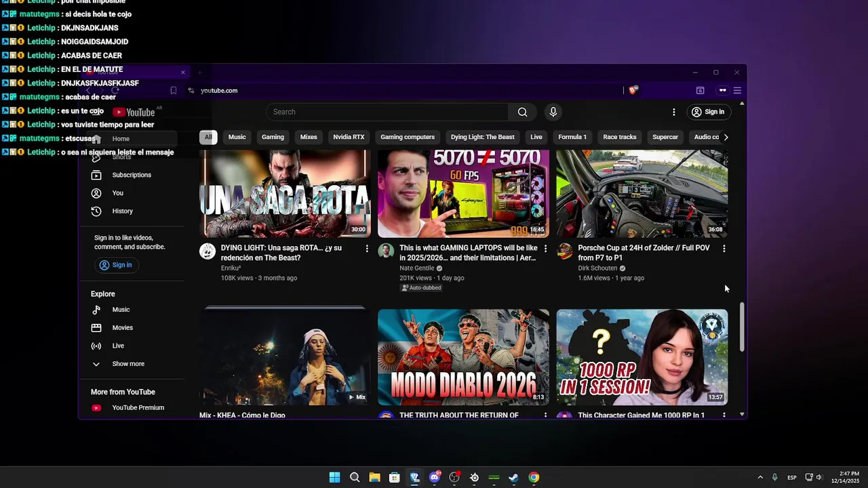Open the 5070 gaming laptop thumbnail
Viewport: 868px width, 488px height.
(x=463, y=193)
